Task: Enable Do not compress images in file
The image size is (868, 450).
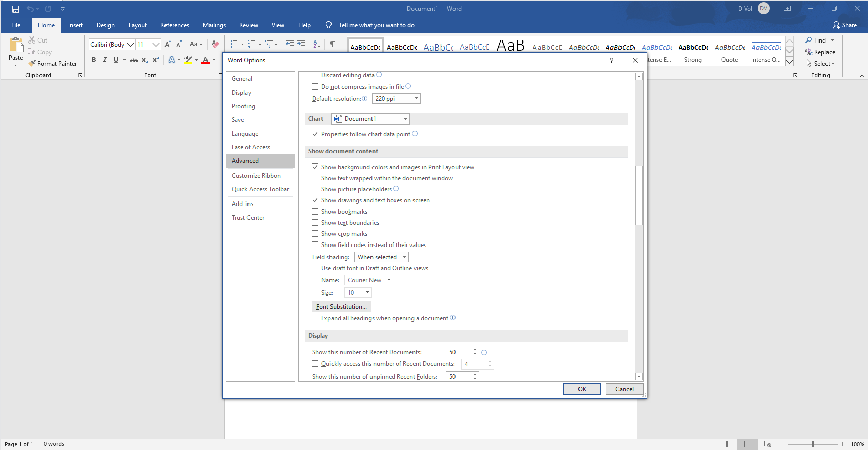Action: (x=315, y=87)
